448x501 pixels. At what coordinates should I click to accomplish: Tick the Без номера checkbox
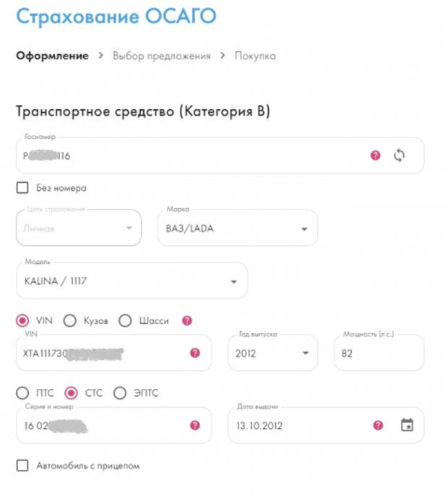pyautogui.click(x=22, y=187)
